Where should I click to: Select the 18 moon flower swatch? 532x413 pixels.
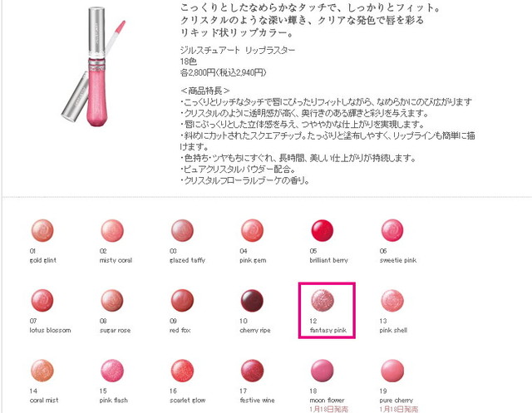(323, 371)
